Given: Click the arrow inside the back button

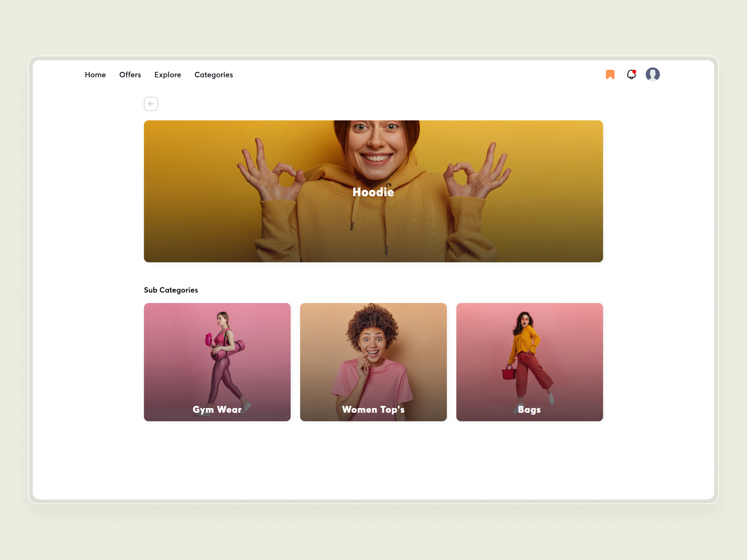Looking at the screenshot, I should tap(151, 104).
